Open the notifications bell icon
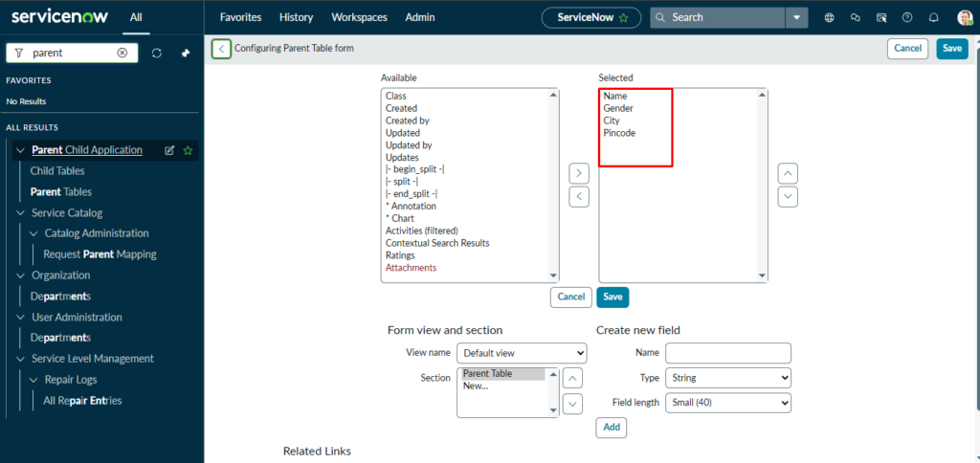Screen dimensions: 980x463 coord(934,17)
